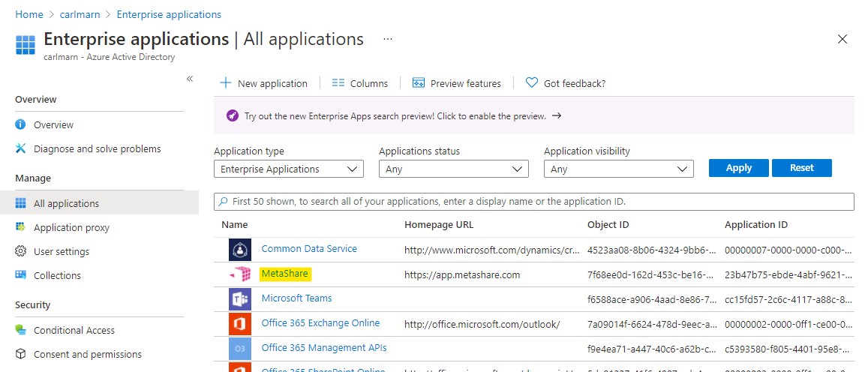
Task: Click Homepage URL column header
Action: tap(439, 225)
